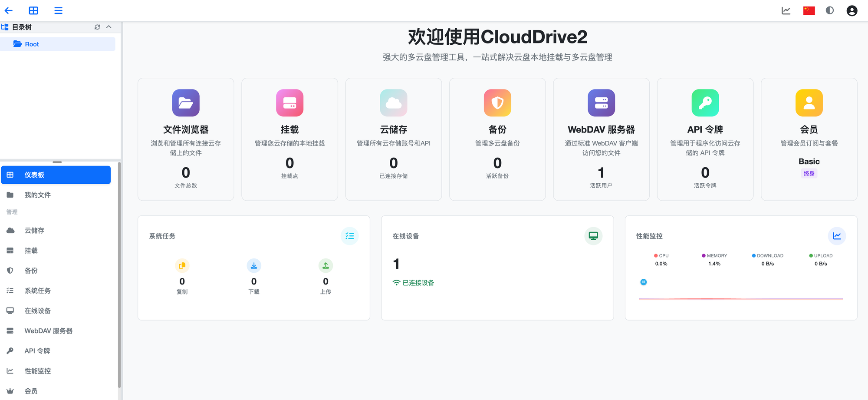868x400 pixels.
Task: Toggle dark/light theme contrast icon
Action: [830, 10]
